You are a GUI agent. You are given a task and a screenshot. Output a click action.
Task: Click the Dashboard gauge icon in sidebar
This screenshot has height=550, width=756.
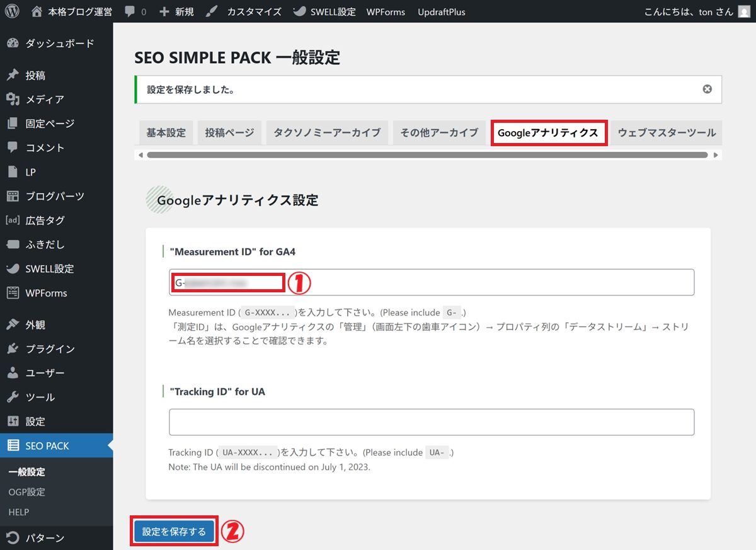tap(13, 43)
